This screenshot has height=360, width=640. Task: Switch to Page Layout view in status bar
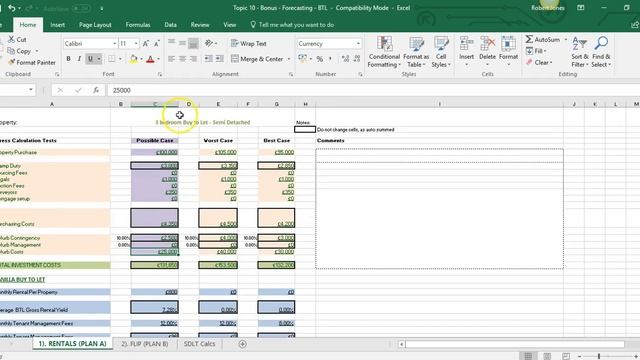click(547, 356)
